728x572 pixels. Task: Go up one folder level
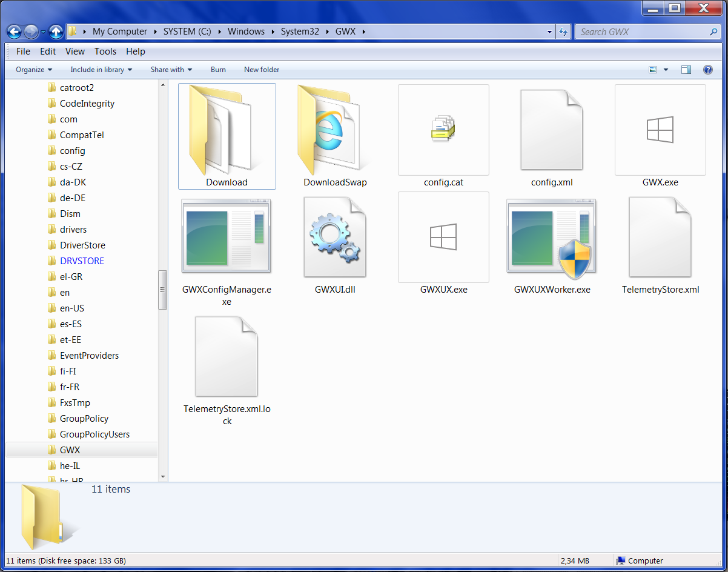(56, 32)
